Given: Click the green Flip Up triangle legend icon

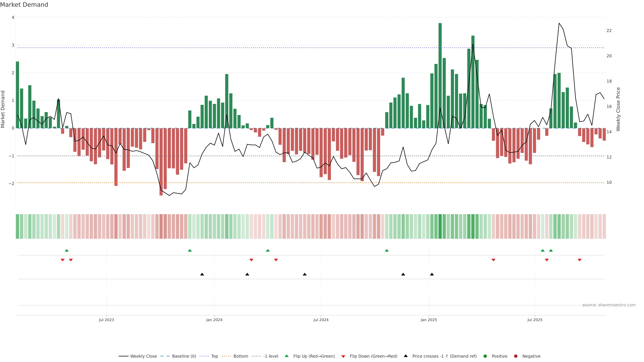Looking at the screenshot, I should click(x=287, y=356).
